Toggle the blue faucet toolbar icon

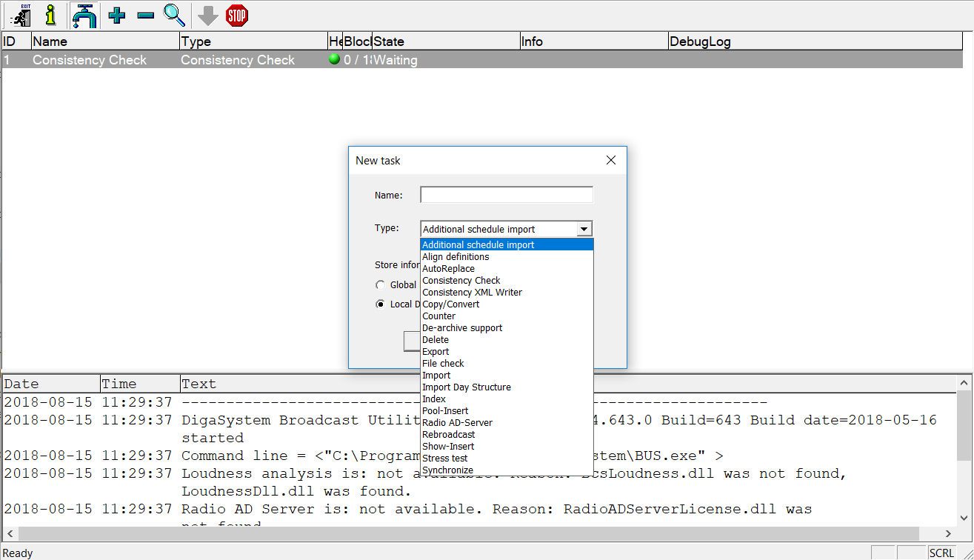tap(84, 15)
